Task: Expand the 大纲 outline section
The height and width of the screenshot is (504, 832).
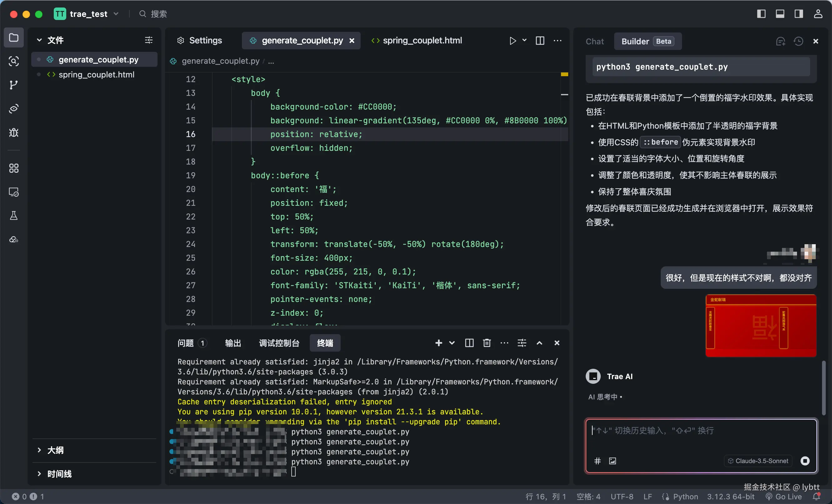Action: (x=55, y=450)
